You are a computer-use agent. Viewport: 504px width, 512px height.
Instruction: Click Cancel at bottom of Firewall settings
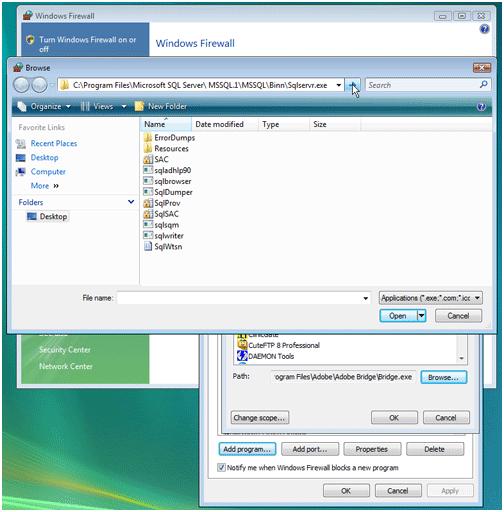coord(398,491)
